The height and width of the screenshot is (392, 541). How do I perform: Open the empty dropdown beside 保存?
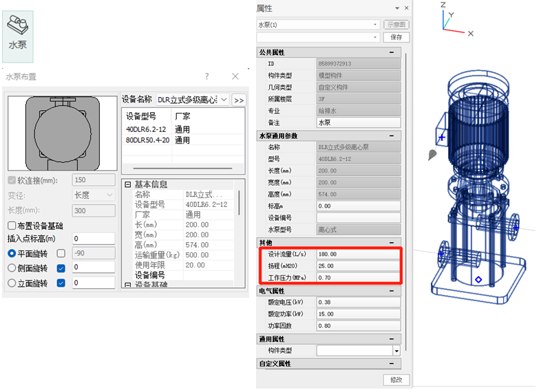(375, 37)
